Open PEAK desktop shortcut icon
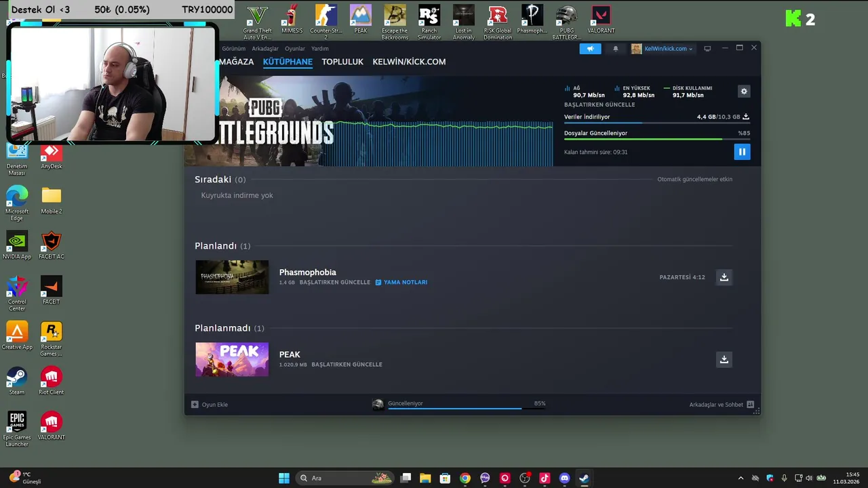Screen dimensions: 868x488 coord(360,20)
